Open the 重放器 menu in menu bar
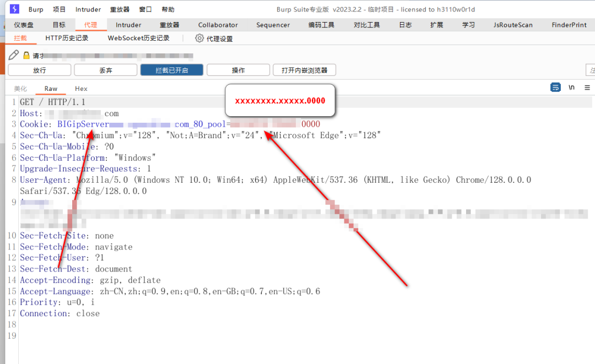This screenshot has height=364, width=595. tap(120, 9)
